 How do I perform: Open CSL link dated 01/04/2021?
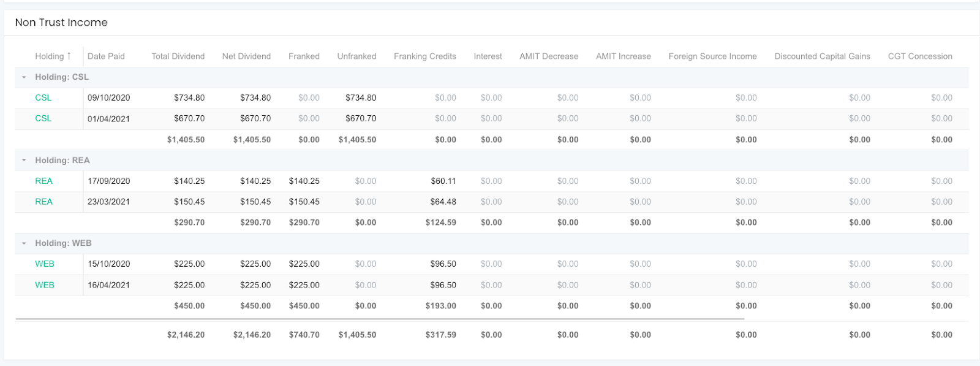click(x=43, y=118)
